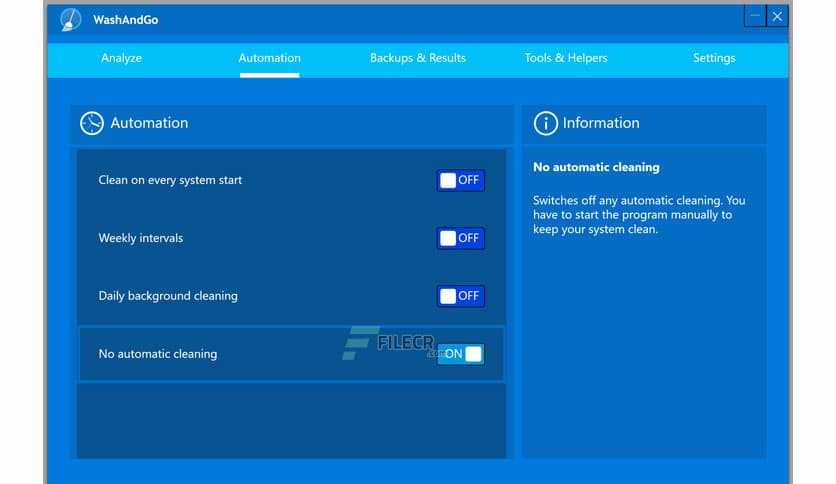The width and height of the screenshot is (836, 484).
Task: Click the Clean on every system start label
Action: click(170, 180)
